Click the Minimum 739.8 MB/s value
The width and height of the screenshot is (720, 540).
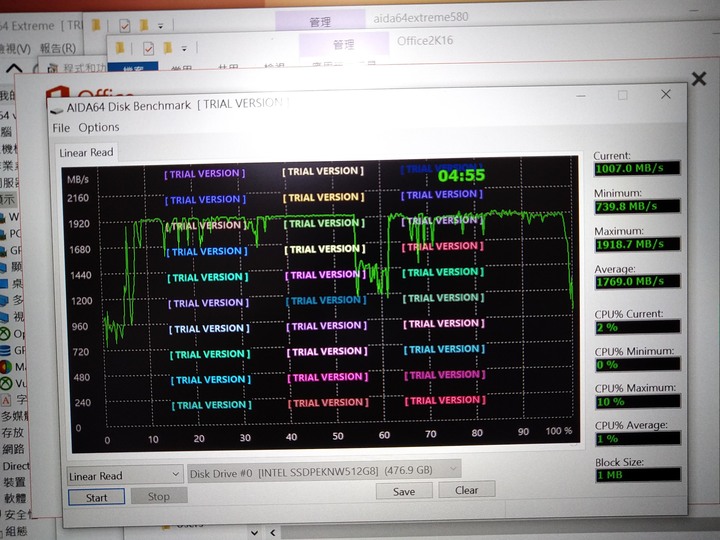pyautogui.click(x=637, y=206)
